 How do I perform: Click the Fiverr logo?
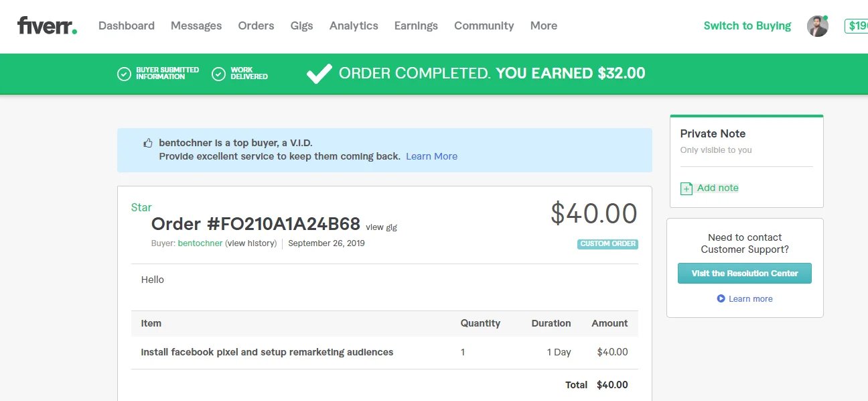47,26
